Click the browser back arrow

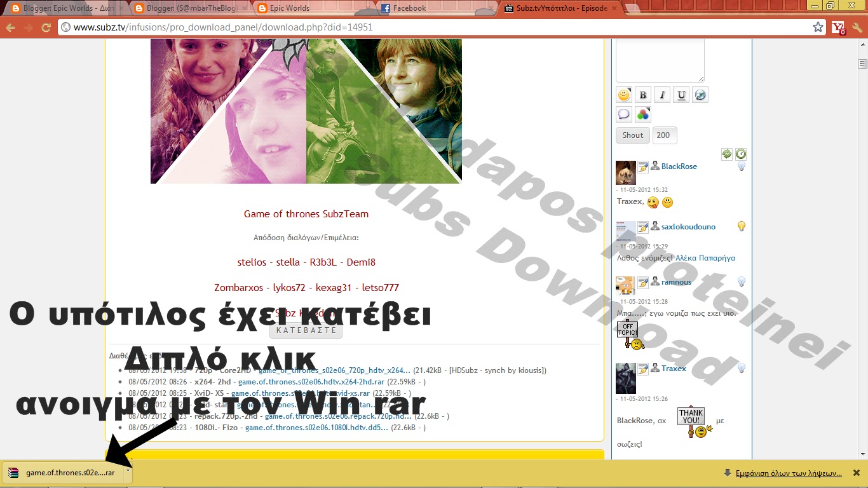tap(10, 27)
